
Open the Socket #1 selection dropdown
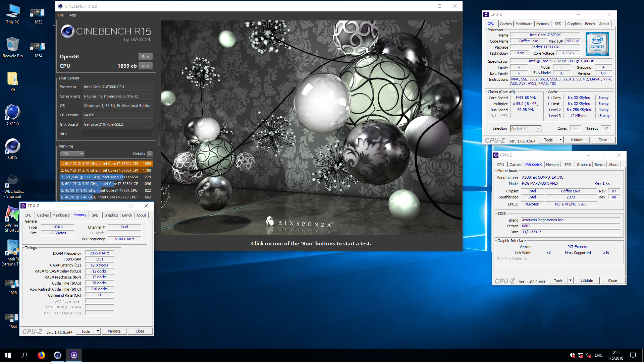pos(525,129)
